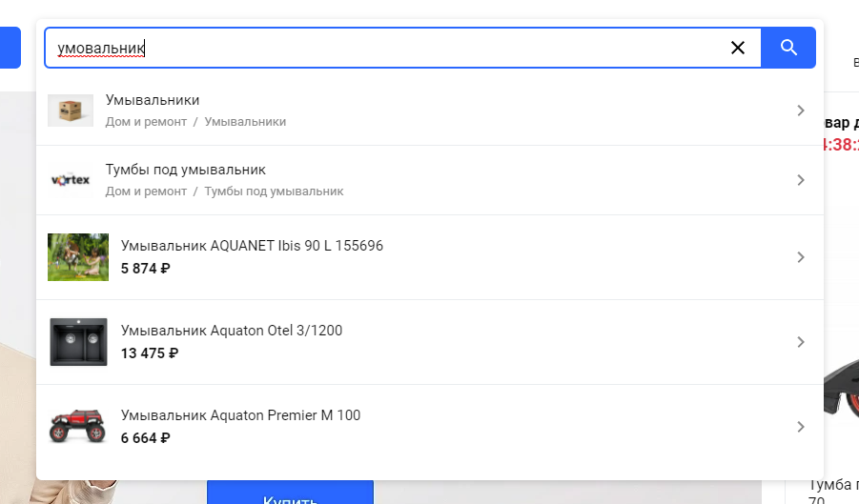Screen dimensions: 859x504
Task: Click the price 13 475 ₽
Action: tap(150, 353)
